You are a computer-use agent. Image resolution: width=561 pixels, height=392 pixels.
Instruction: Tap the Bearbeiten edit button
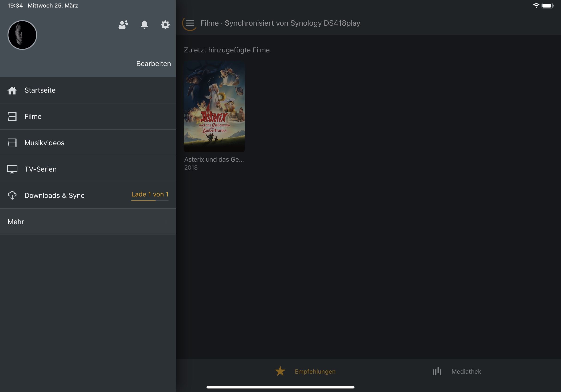153,63
